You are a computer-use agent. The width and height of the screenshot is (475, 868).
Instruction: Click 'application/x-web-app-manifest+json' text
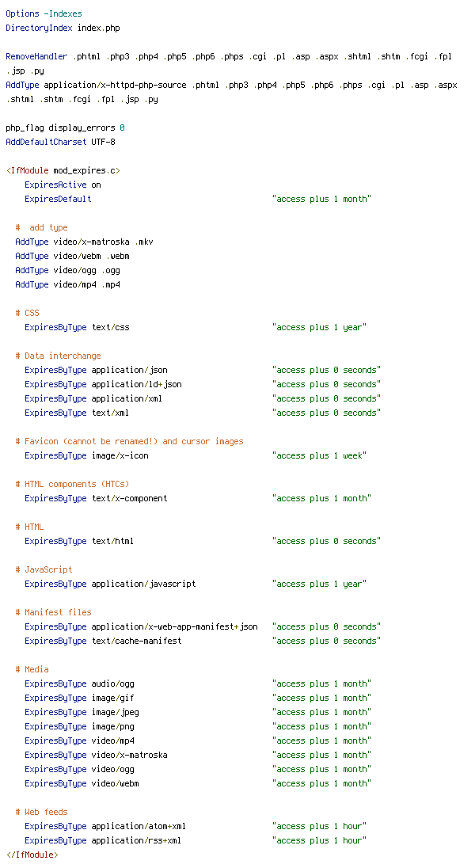[x=174, y=627]
